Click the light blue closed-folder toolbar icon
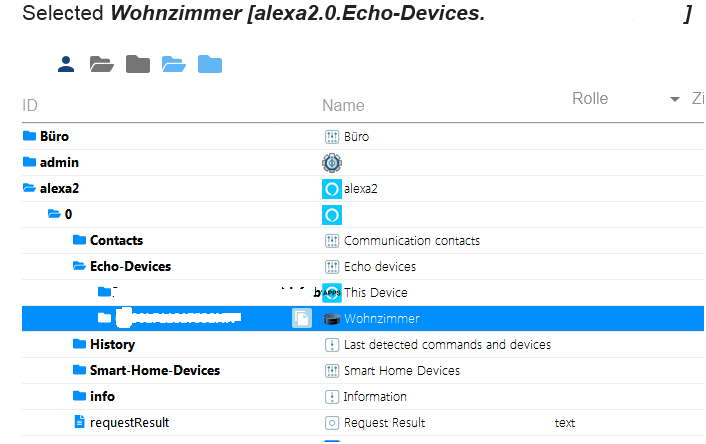706x444 pixels. click(x=210, y=65)
